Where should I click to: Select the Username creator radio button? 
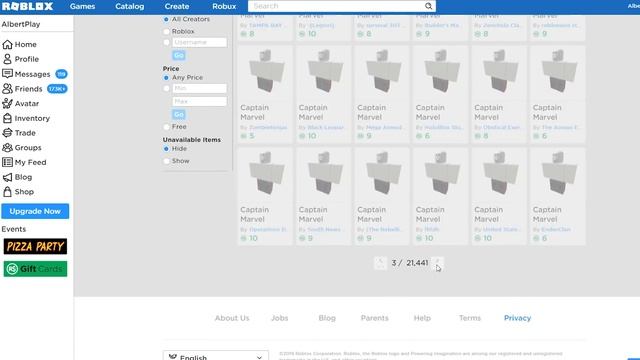[166, 42]
